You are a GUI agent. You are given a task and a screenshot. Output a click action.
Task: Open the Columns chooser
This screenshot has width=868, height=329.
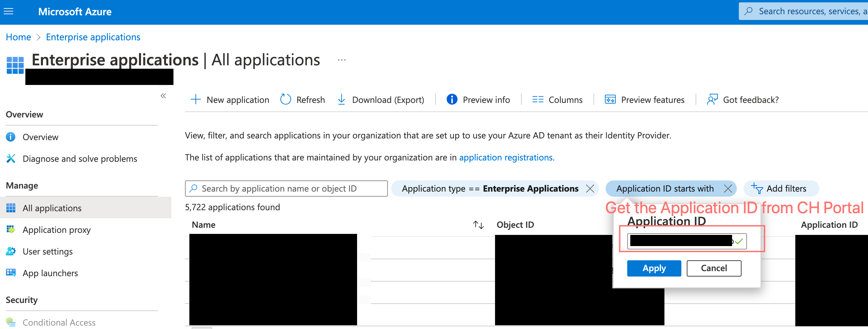point(557,100)
